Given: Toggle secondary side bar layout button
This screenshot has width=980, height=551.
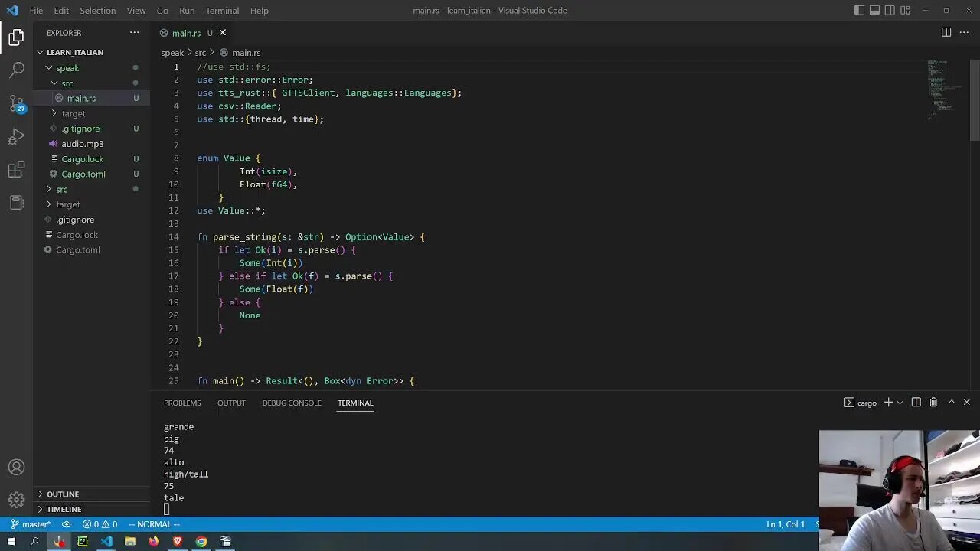Looking at the screenshot, I should 890,11.
